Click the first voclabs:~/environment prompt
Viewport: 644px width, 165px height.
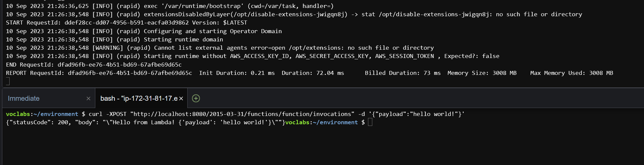coord(42,114)
